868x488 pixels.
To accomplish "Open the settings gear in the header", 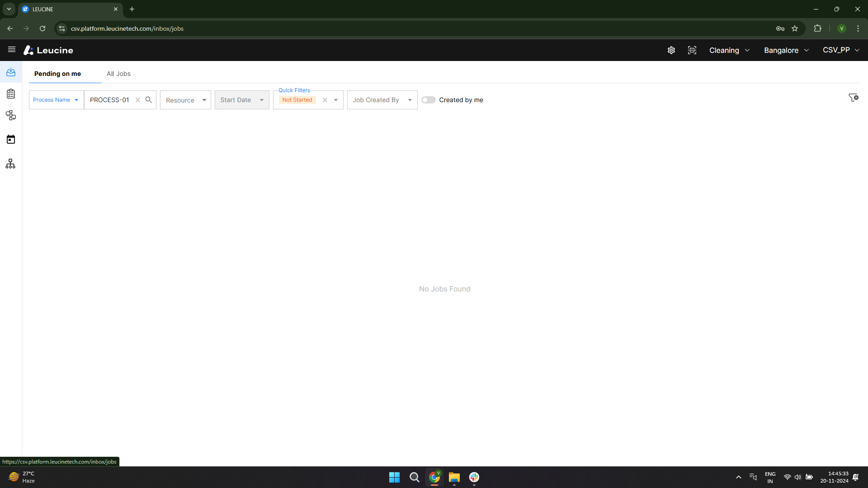I will [671, 50].
